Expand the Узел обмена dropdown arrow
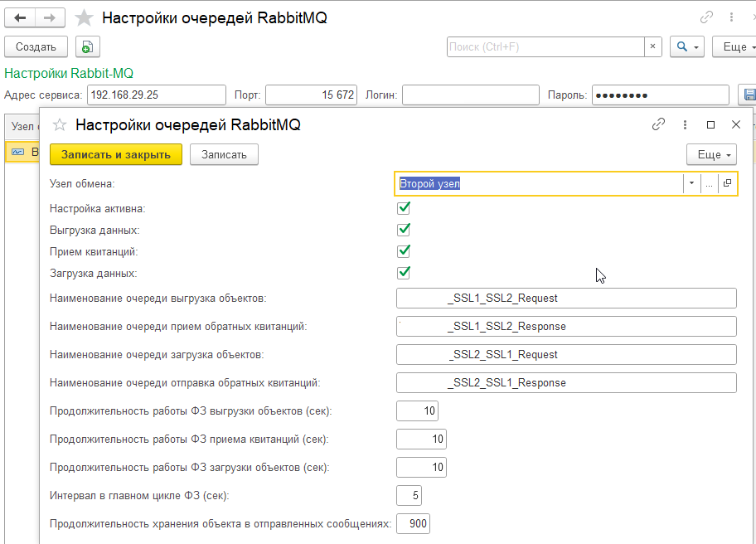Image resolution: width=756 pixels, height=544 pixels. point(691,183)
